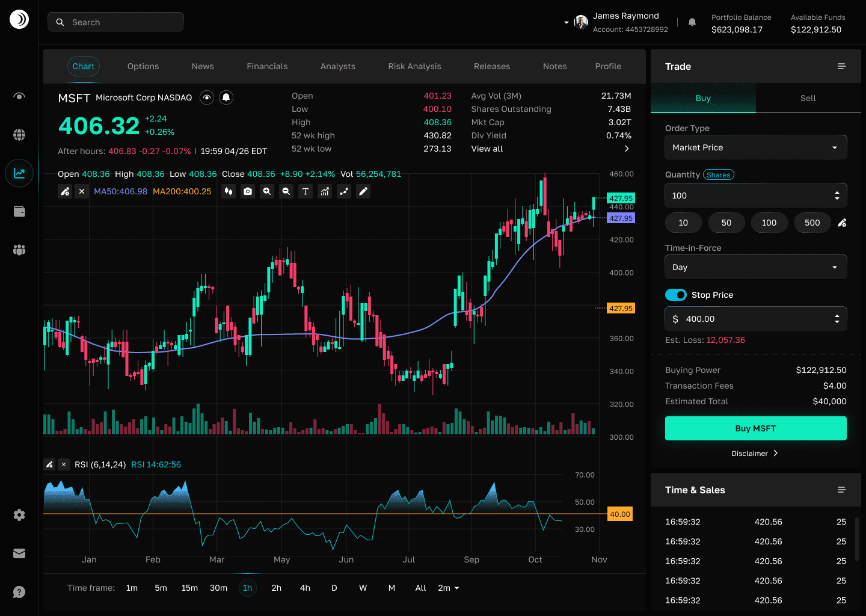Image resolution: width=866 pixels, height=616 pixels.
Task: Open the 2m timeframe dropdown
Action: (x=448, y=588)
